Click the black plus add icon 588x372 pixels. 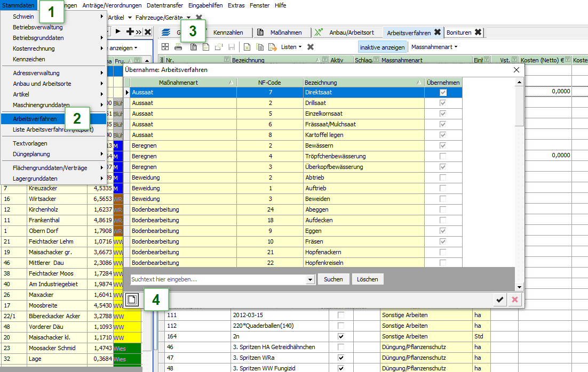130,32
